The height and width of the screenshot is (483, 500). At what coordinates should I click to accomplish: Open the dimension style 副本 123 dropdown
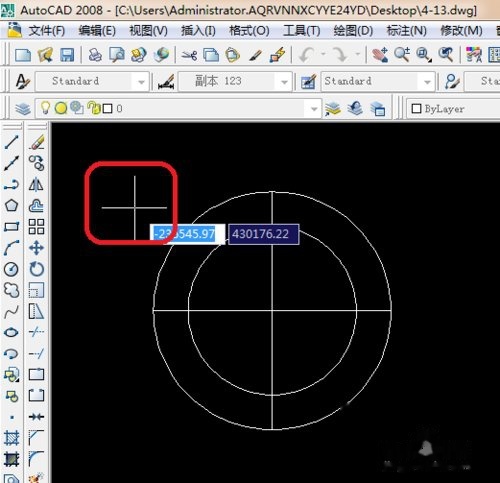284,82
